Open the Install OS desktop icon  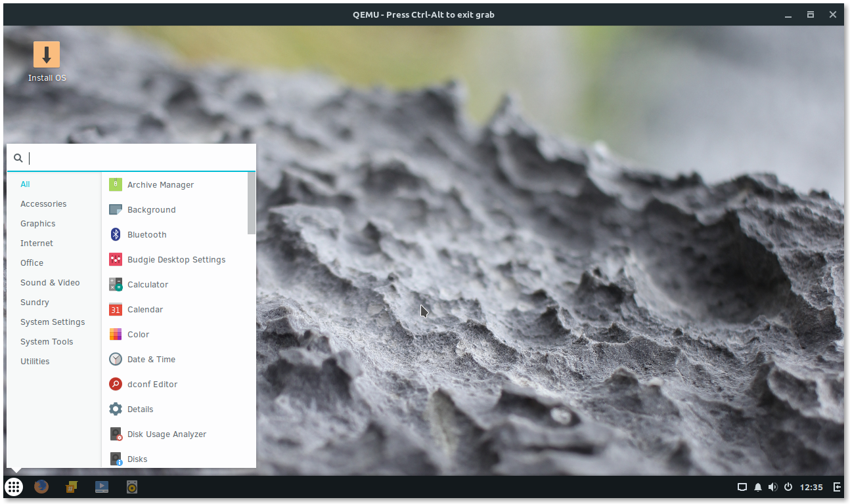[47, 54]
